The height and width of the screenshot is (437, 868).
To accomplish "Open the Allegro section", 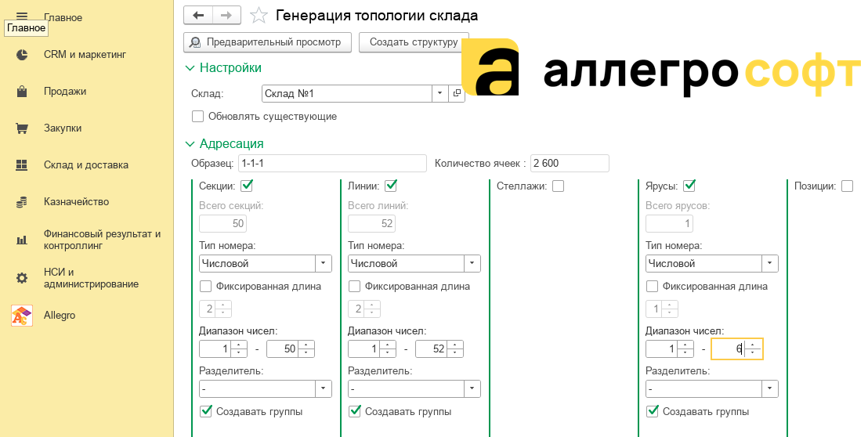I will (60, 316).
